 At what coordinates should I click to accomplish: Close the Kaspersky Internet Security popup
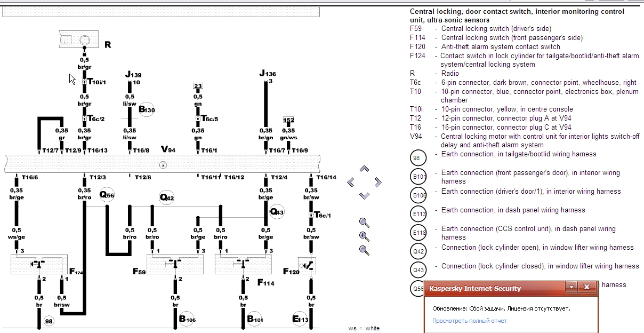pyautogui.click(x=587, y=288)
